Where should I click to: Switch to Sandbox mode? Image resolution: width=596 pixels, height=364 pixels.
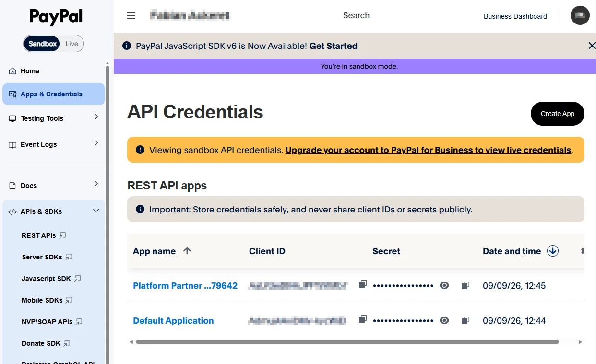tap(42, 44)
